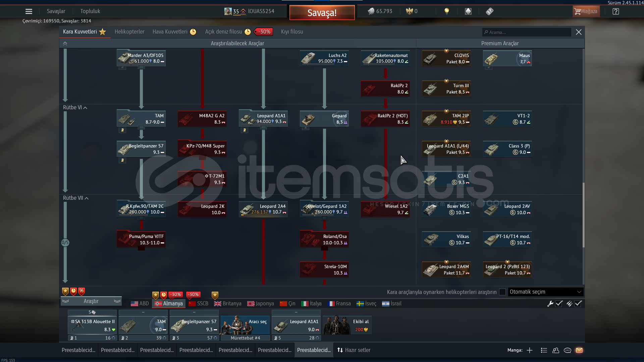Viewport: 644px width, 362px height.
Task: Expand the Araştır panel right chevron
Action: click(117, 301)
